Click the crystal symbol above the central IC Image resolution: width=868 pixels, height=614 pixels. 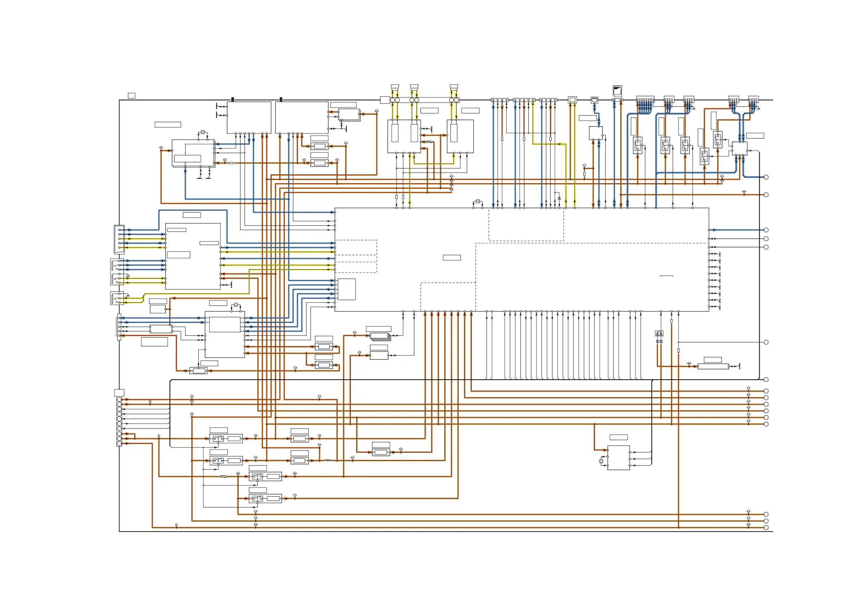478,201
